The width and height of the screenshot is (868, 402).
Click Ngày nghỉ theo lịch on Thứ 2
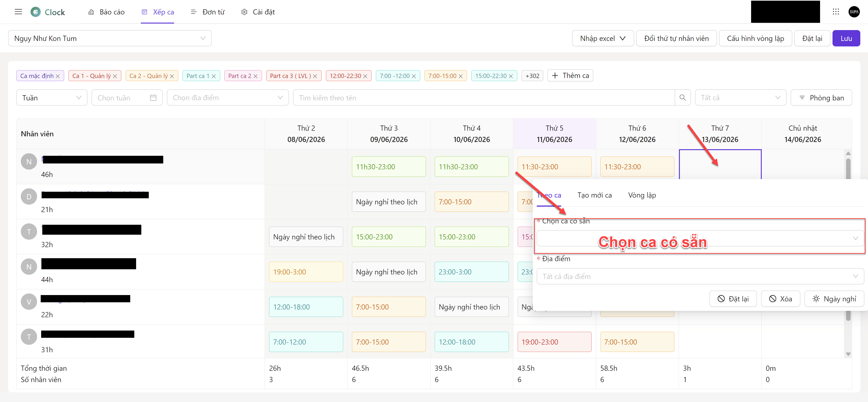click(306, 237)
